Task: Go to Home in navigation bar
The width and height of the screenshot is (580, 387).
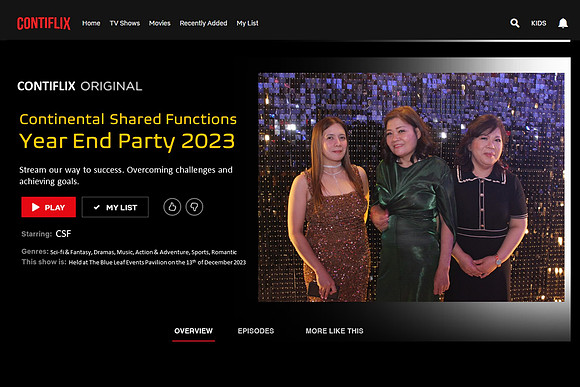Action: tap(91, 23)
